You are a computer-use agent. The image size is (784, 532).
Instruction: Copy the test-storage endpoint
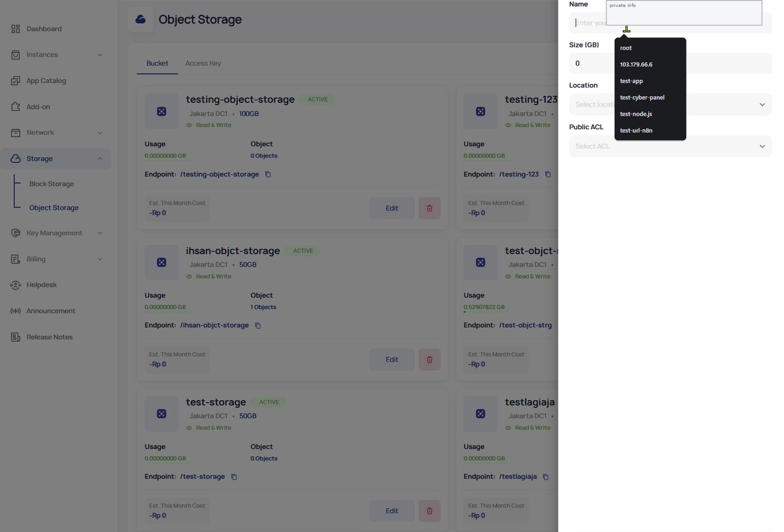tap(234, 477)
